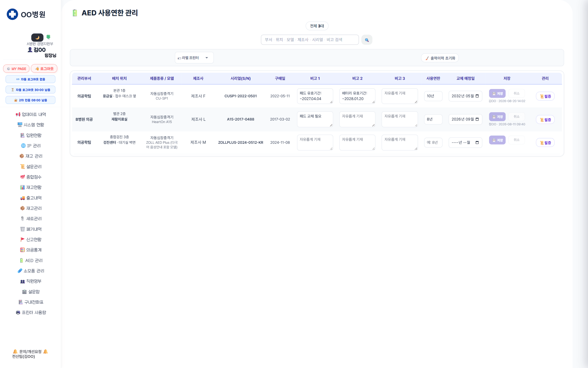
Task: Select 자동 로그아웃 없음 option
Action: [30, 79]
